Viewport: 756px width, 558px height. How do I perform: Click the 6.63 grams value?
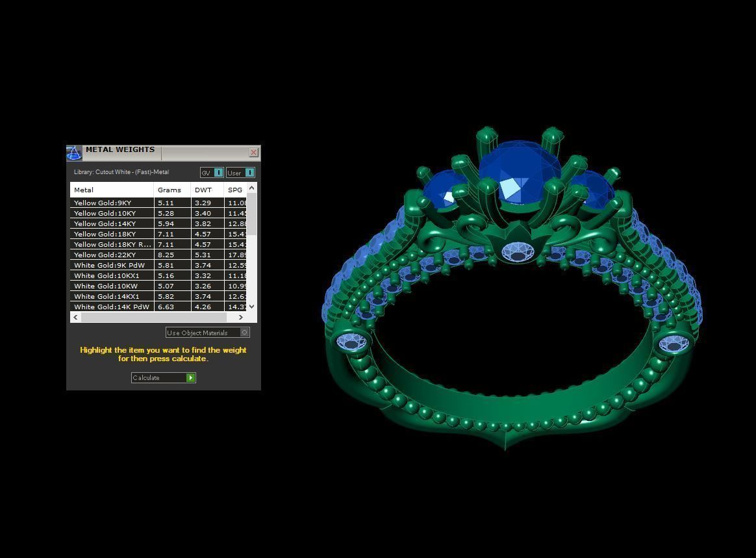[166, 306]
